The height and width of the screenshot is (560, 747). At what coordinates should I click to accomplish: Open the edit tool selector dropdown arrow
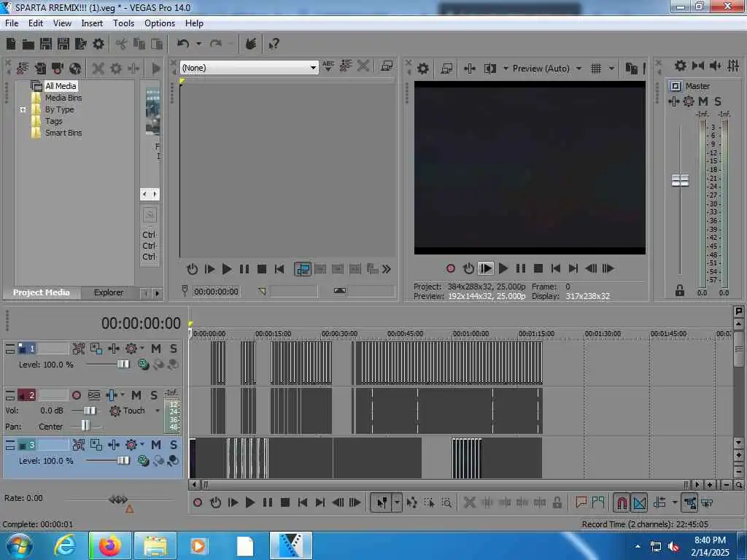pyautogui.click(x=397, y=502)
